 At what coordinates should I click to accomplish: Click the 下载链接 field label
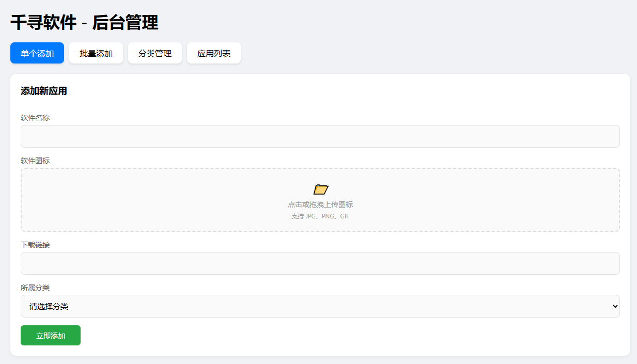(35, 245)
